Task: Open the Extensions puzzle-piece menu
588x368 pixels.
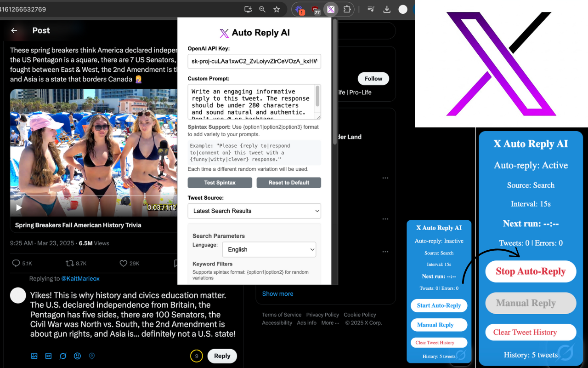Action: point(347,9)
